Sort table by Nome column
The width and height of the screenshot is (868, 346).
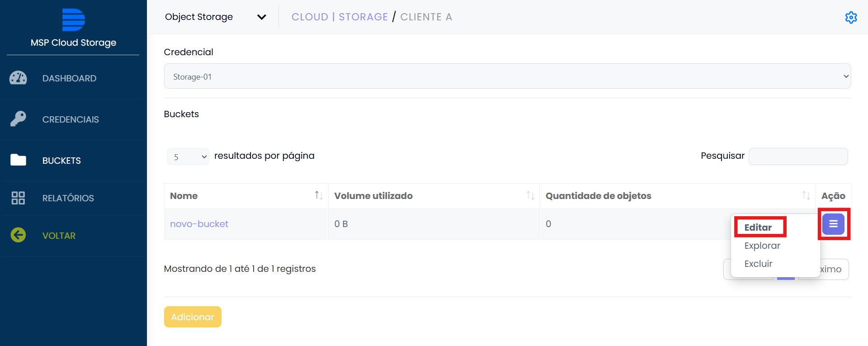318,195
